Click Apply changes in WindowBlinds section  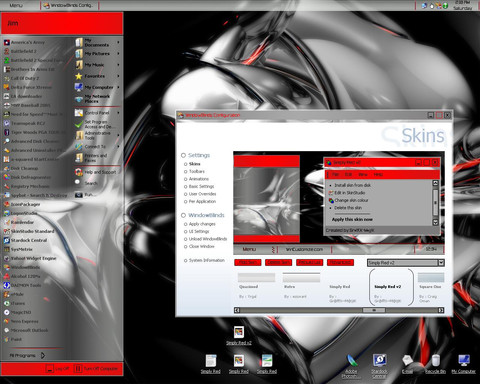tap(200, 224)
